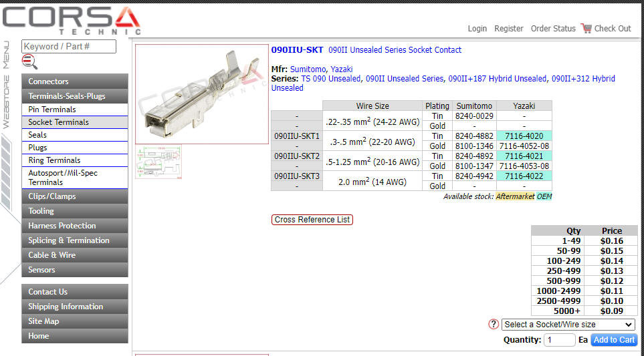
Task: Select Plugs submenu item
Action: (x=75, y=148)
